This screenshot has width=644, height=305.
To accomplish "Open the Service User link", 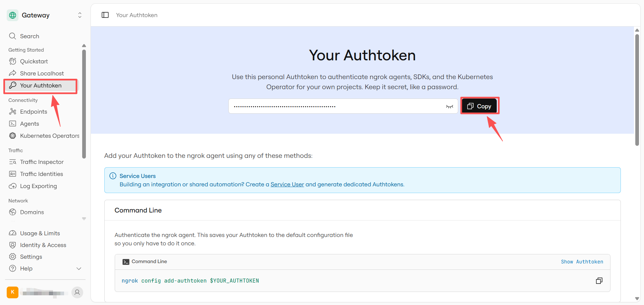I will click(287, 184).
